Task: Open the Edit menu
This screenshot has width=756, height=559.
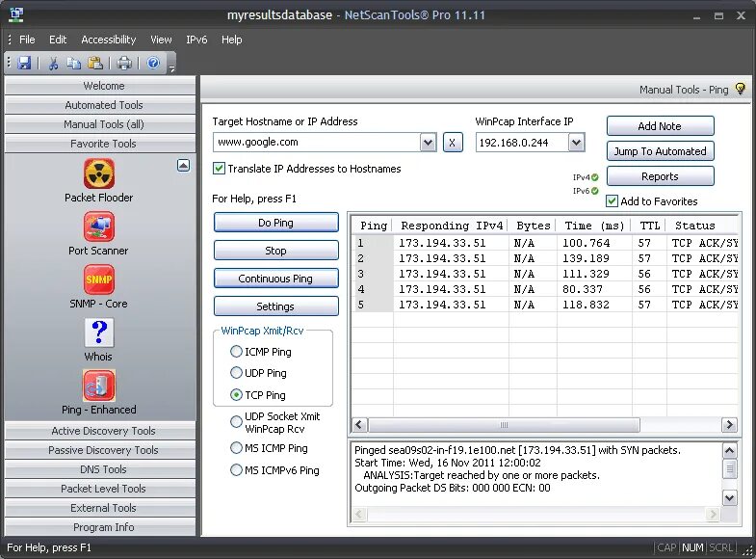Action: (x=58, y=40)
